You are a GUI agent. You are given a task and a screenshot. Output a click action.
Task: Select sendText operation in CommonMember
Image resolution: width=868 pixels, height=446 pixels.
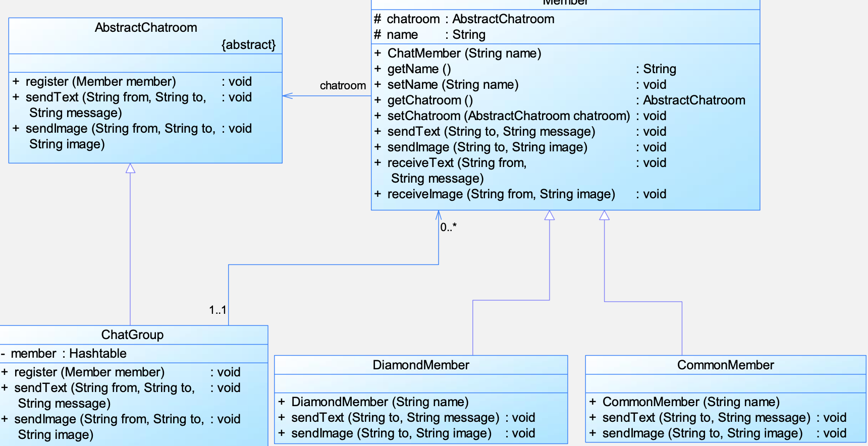(718, 418)
